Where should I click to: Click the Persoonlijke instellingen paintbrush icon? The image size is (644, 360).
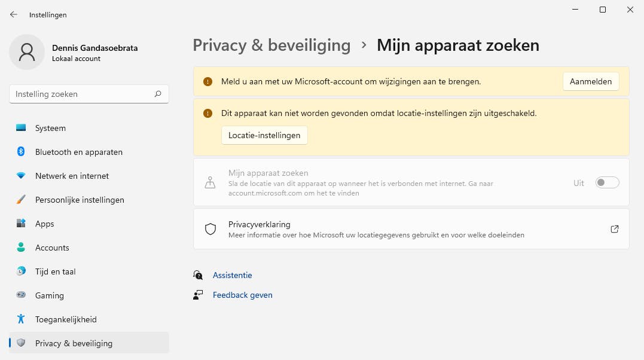(x=21, y=200)
